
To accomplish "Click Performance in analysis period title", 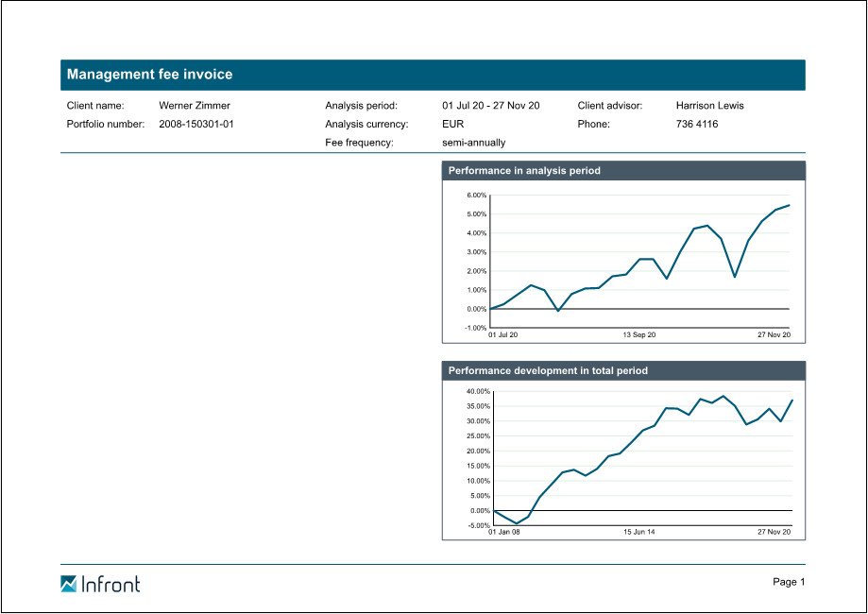I will click(524, 171).
